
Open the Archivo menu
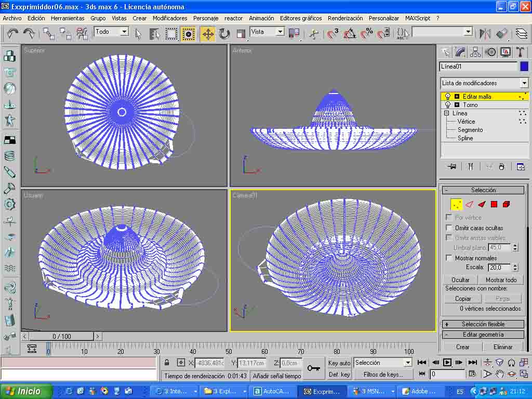coord(12,18)
